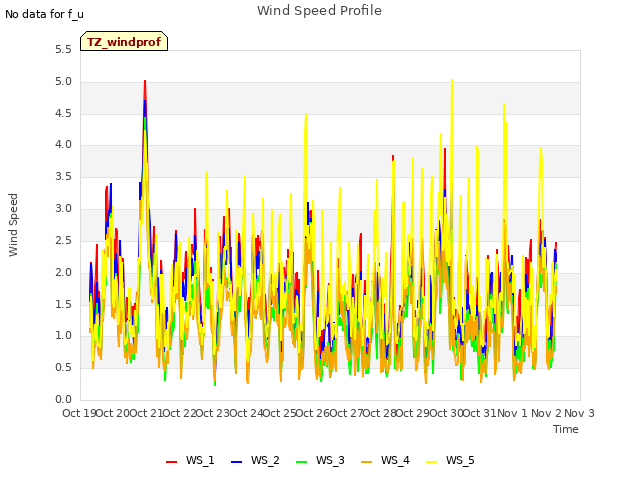Click the Oct 19 x-axis tick label
640x480 pixels.
[79, 413]
